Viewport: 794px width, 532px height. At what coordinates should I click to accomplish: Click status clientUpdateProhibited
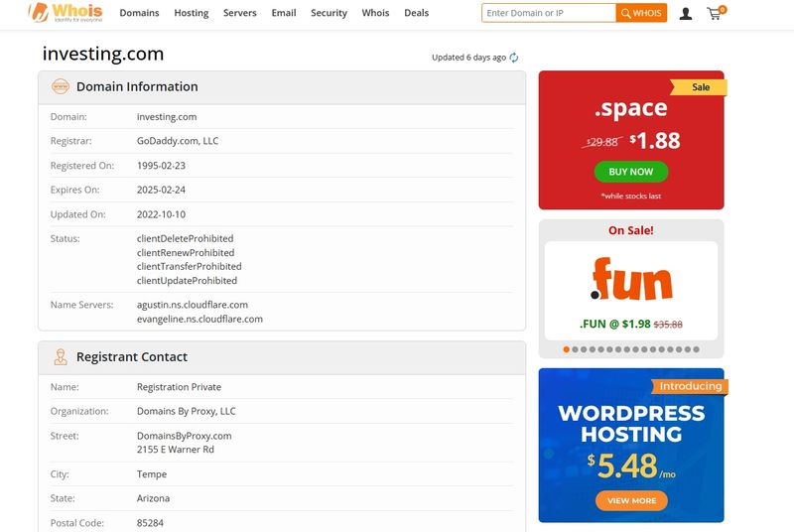(x=187, y=281)
